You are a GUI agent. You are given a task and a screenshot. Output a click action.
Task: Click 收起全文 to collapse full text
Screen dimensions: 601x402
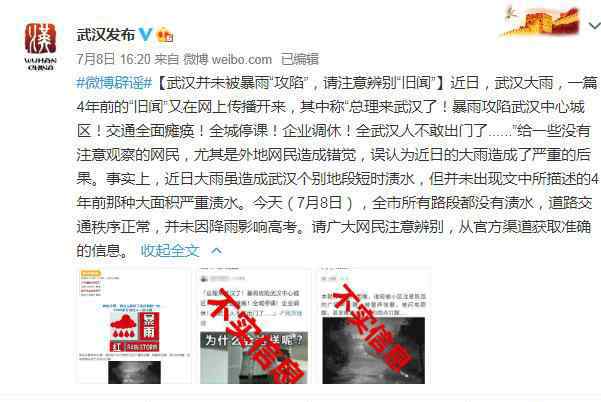170,251
